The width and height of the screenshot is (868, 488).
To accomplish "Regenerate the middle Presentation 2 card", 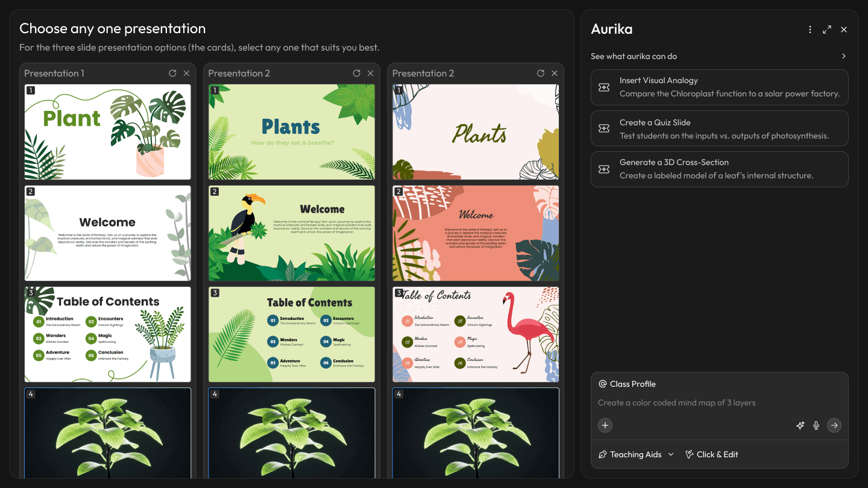I will 356,73.
